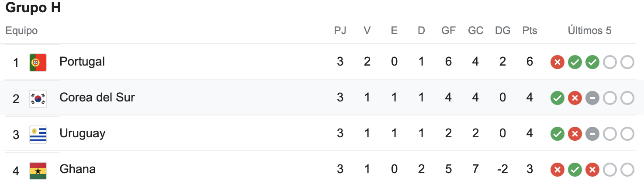Open the Ghana team name link
Viewport: 644px width, 195px height.
77,169
